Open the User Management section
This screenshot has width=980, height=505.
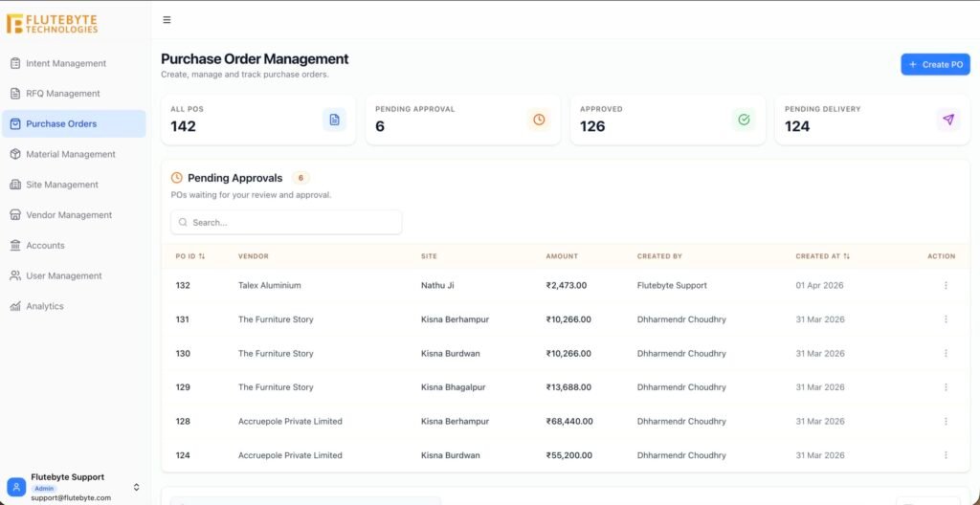click(74, 275)
